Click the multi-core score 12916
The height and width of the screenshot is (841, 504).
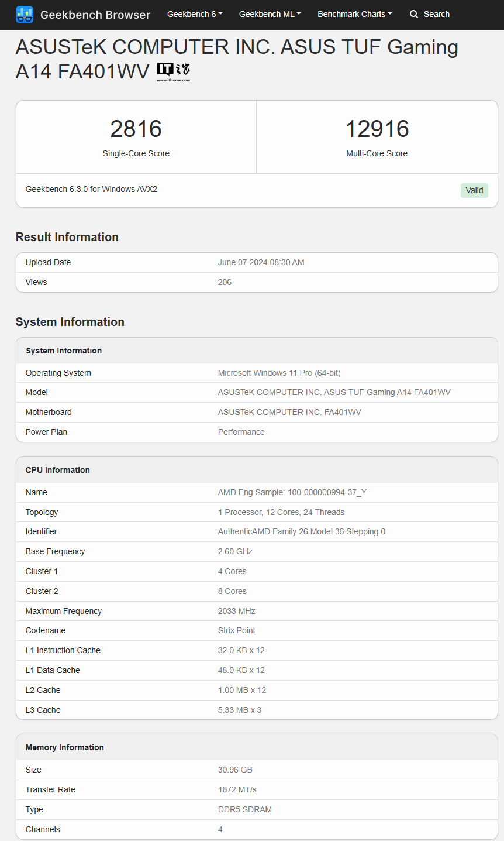(x=377, y=129)
